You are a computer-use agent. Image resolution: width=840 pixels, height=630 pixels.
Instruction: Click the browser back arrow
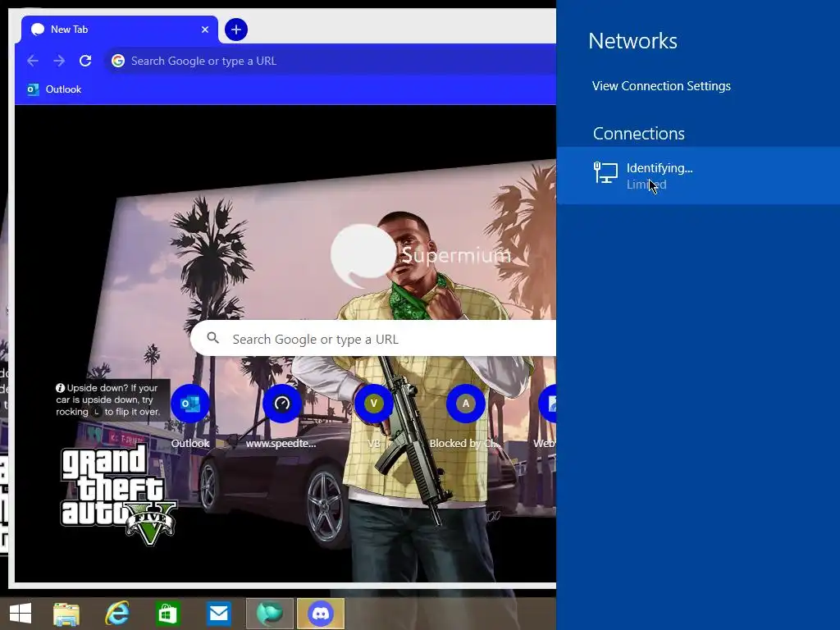pos(33,61)
